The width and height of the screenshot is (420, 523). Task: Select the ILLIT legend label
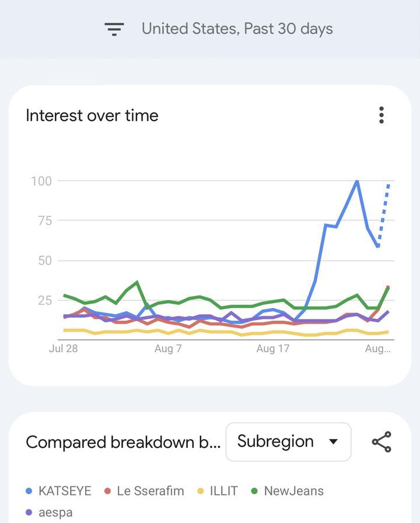223,491
